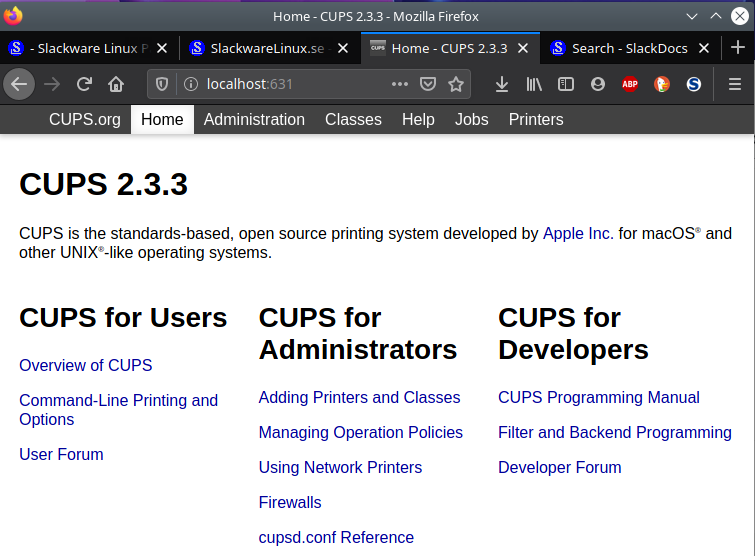Open the Help page
Screen dimensions: 755x556
(418, 119)
